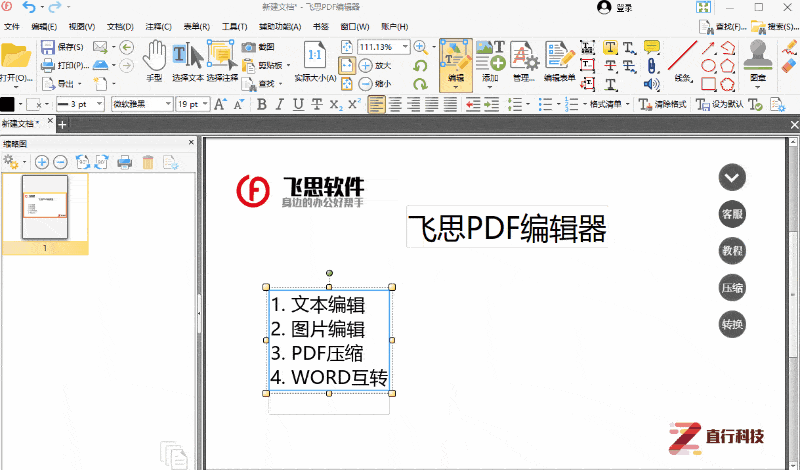Click the Login (登录) account button

click(615, 8)
